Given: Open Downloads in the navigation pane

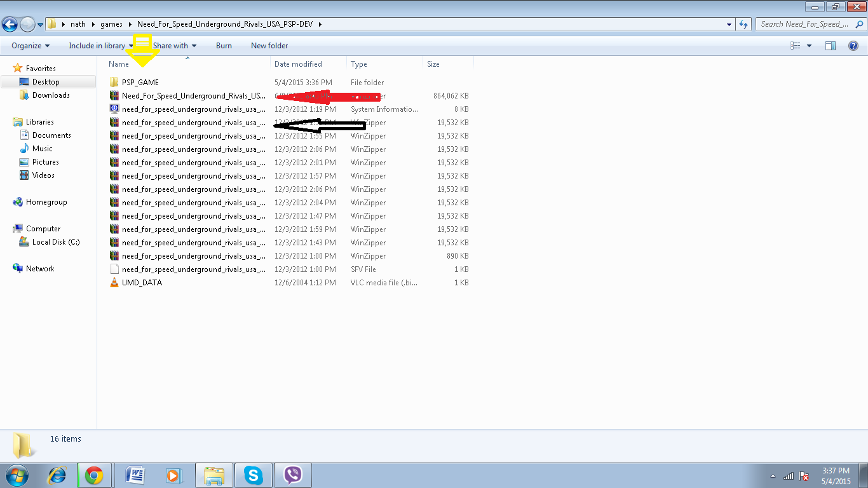Looking at the screenshot, I should [51, 95].
